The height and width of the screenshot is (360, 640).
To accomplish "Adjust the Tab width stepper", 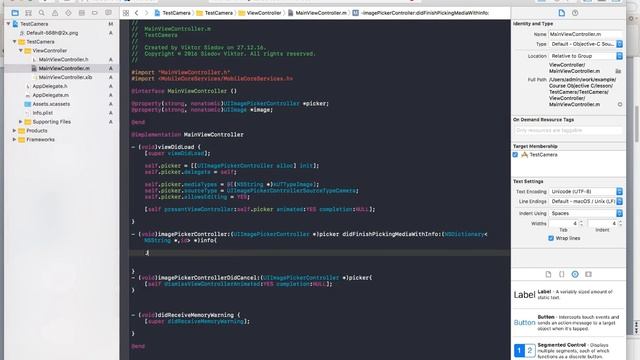I will coord(582,223).
